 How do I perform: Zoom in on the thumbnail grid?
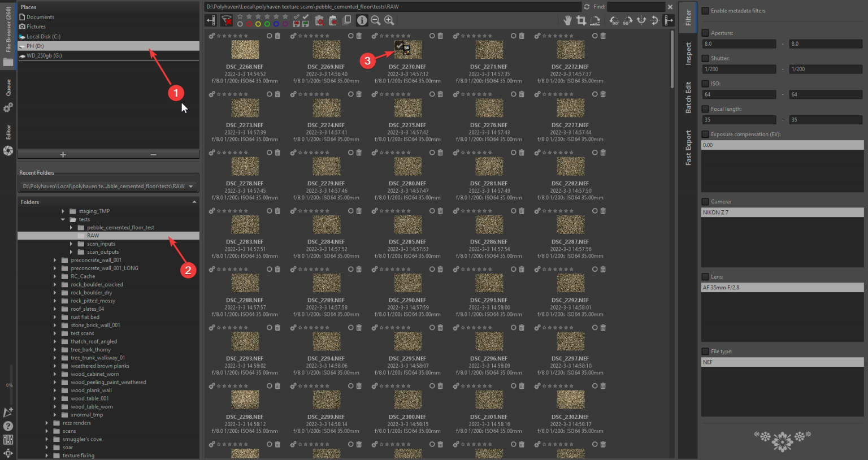[x=389, y=20]
